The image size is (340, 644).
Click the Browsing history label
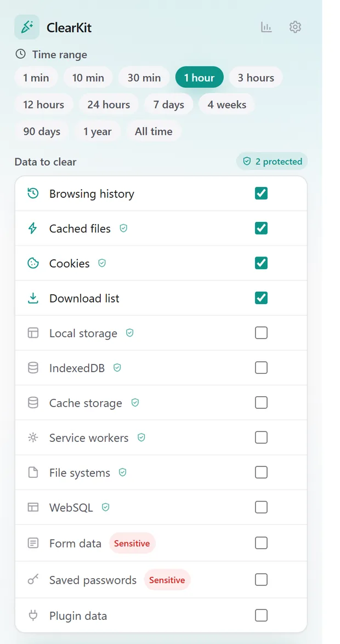pyautogui.click(x=92, y=194)
